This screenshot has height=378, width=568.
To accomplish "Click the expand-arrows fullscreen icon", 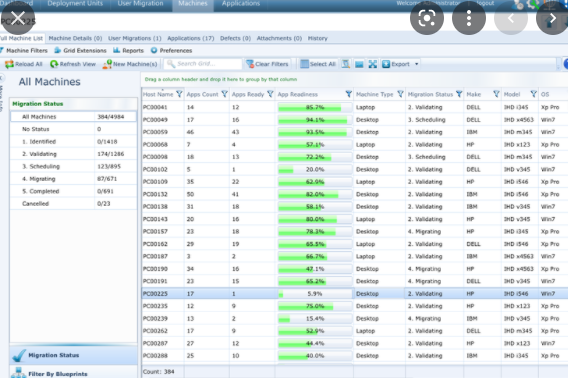I will (372, 64).
